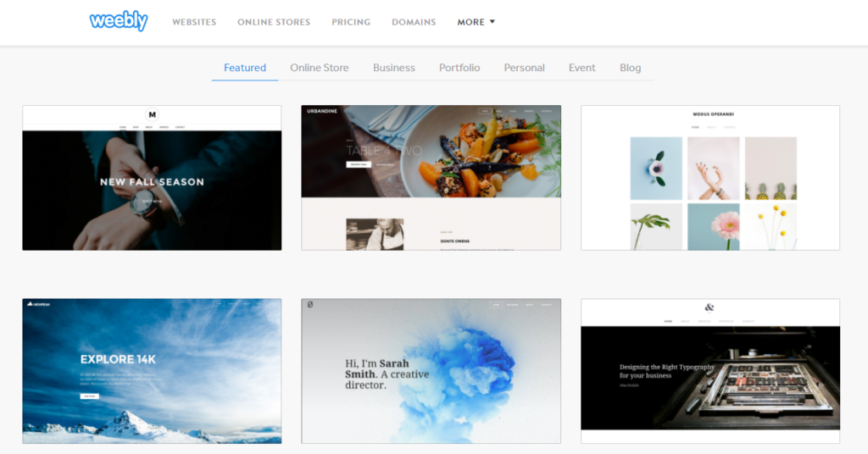Open the Event category tab
Viewport: 868px width, 454px height.
click(x=582, y=68)
